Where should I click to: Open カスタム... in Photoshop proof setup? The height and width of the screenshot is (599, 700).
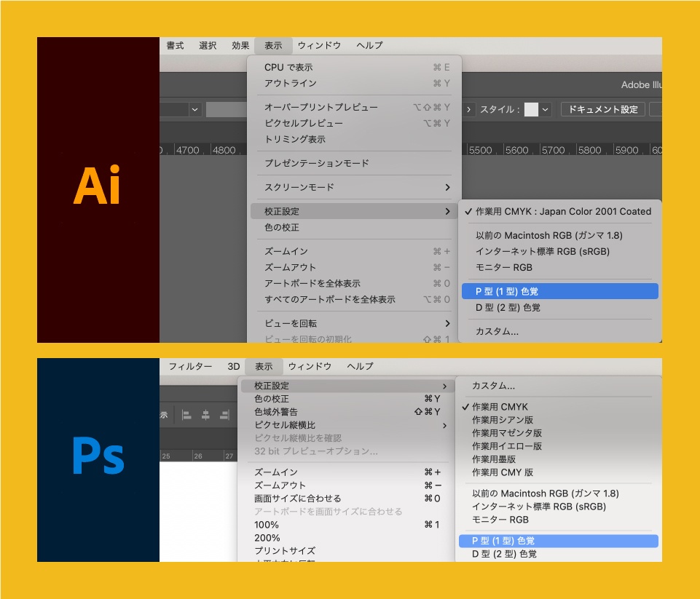[559, 386]
